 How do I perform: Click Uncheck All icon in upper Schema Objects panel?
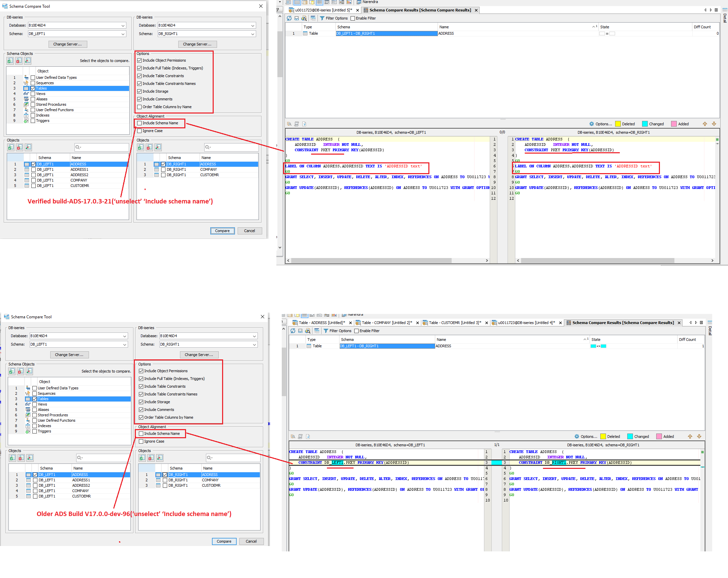click(19, 61)
